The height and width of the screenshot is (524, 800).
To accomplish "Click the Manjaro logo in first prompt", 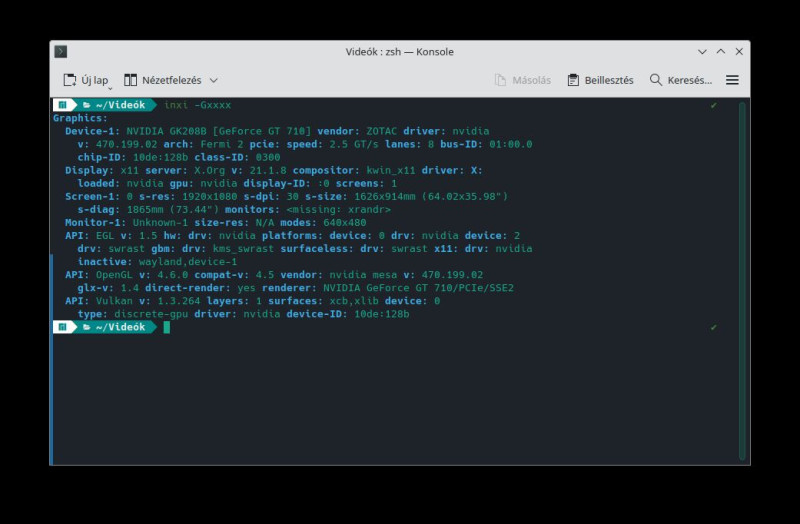I will click(62, 105).
